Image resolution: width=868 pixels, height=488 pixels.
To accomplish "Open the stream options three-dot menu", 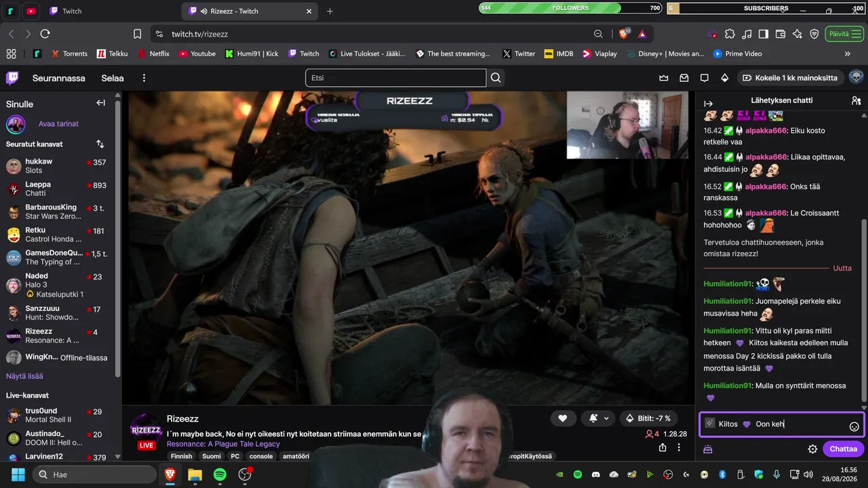I will click(679, 447).
